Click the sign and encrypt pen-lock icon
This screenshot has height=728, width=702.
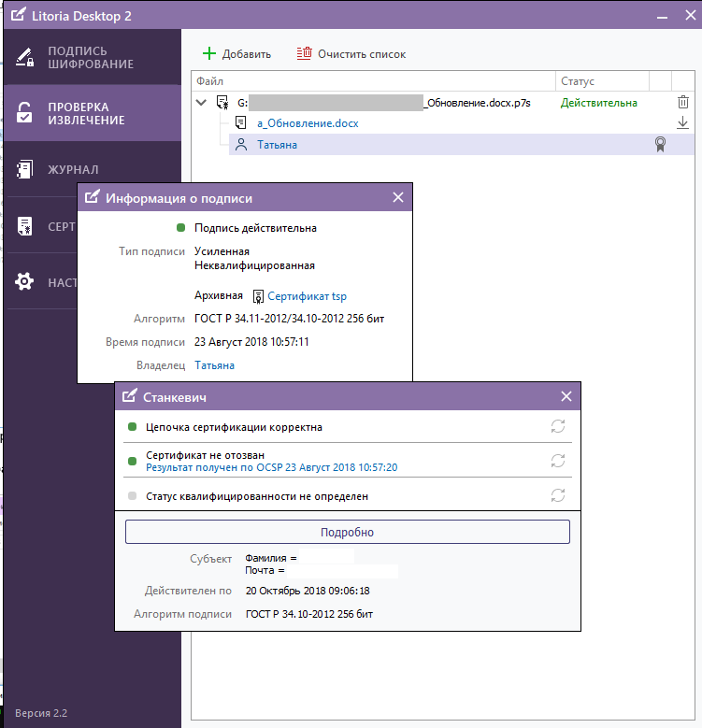click(24, 57)
